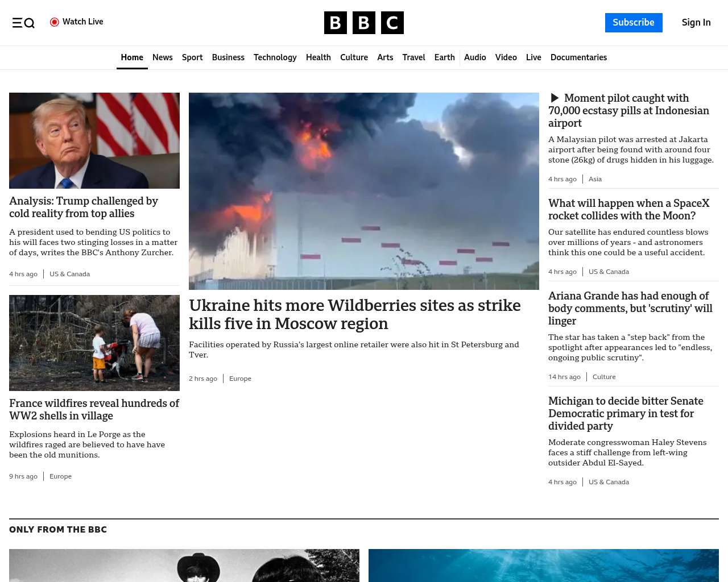Open pilot caught with ecstasy pills story

point(628,110)
